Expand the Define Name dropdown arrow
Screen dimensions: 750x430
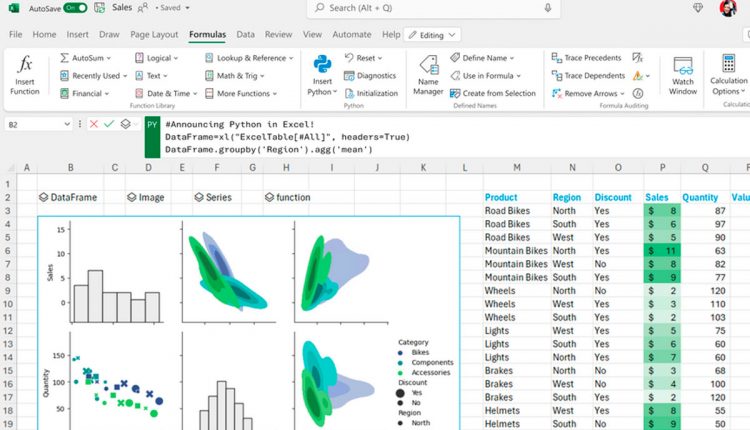[511, 58]
